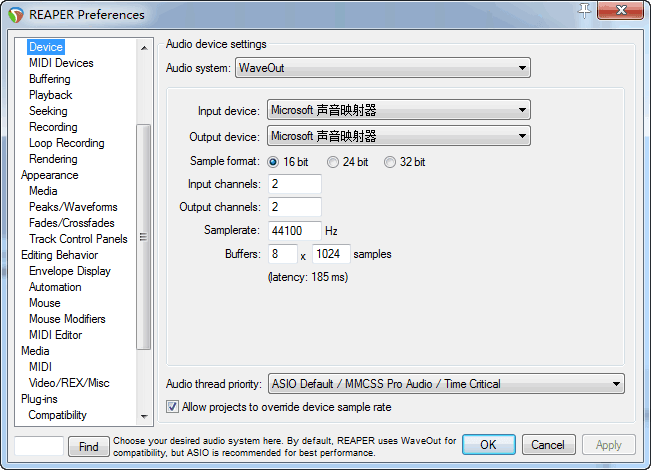The width and height of the screenshot is (651, 470).
Task: Open the Output device dropdown
Action: (399, 136)
